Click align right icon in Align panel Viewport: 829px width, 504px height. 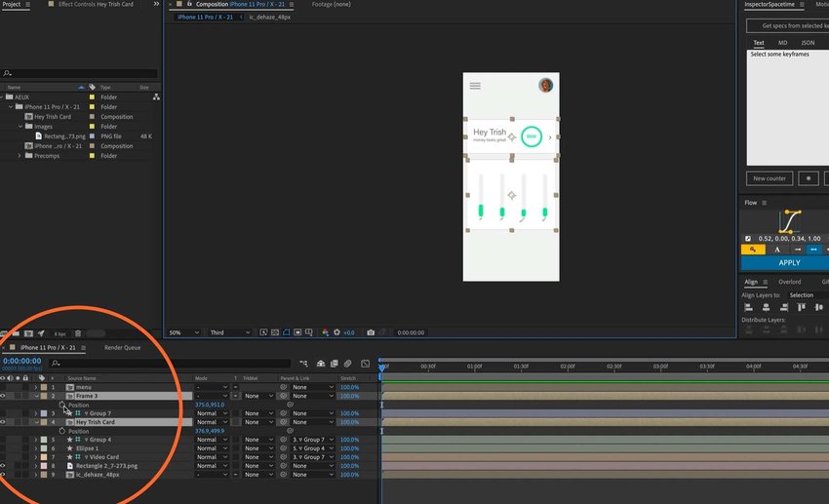[x=783, y=307]
